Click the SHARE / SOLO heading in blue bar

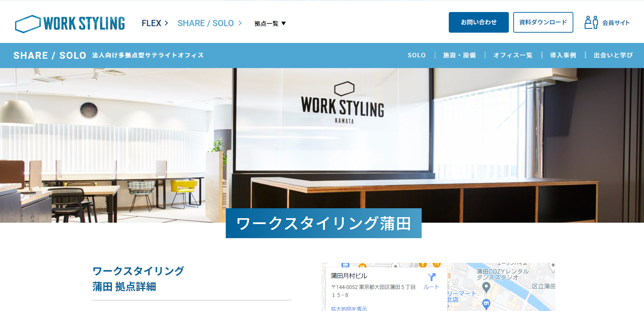pos(50,55)
